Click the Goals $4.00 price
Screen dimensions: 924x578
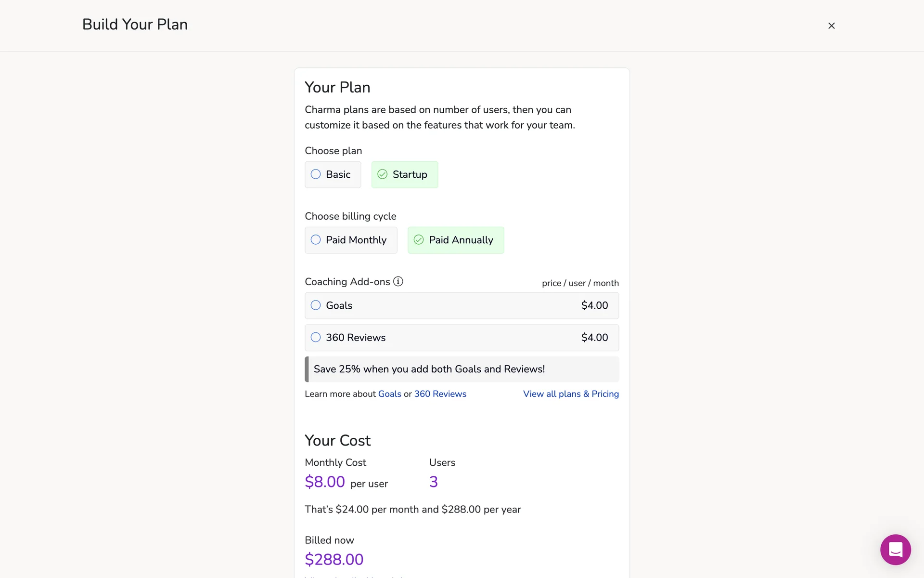click(594, 305)
